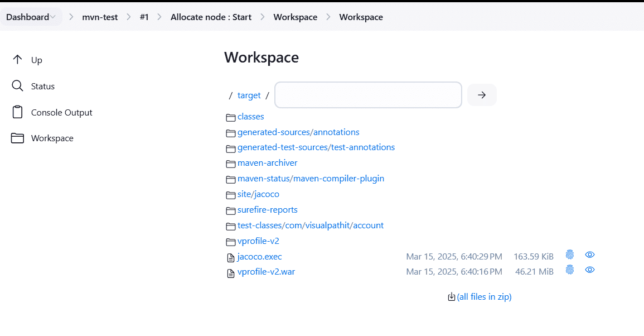
Task: Click the zip download icon
Action: pos(451,296)
